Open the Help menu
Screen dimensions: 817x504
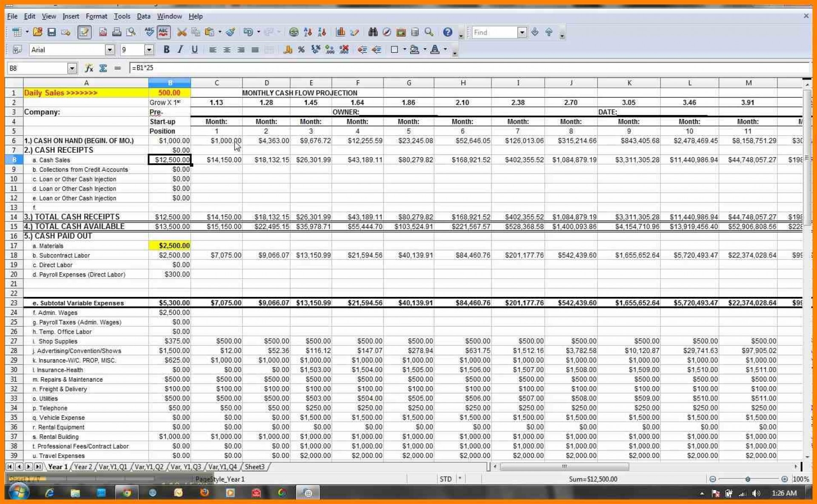coord(196,16)
